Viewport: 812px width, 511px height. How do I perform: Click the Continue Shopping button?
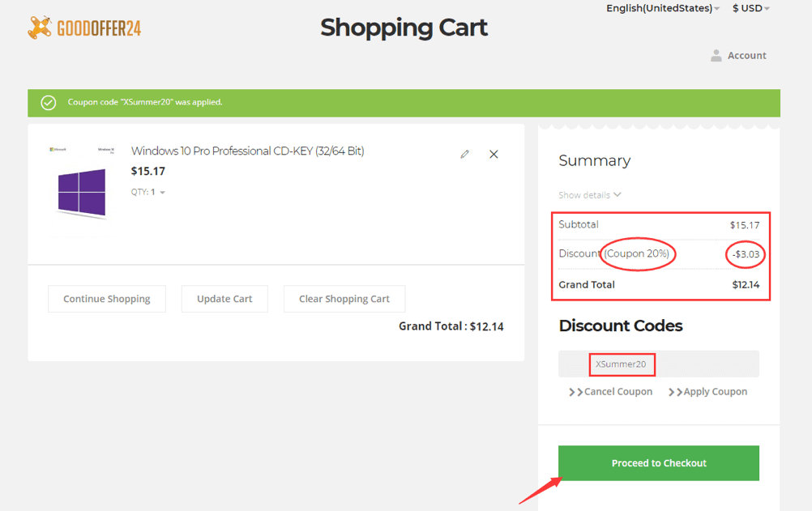107,299
